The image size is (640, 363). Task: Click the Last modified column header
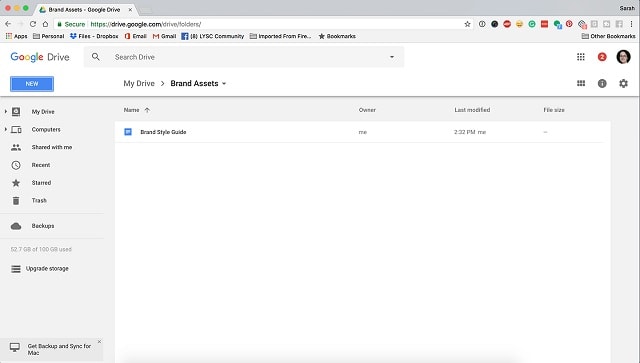[x=472, y=110]
